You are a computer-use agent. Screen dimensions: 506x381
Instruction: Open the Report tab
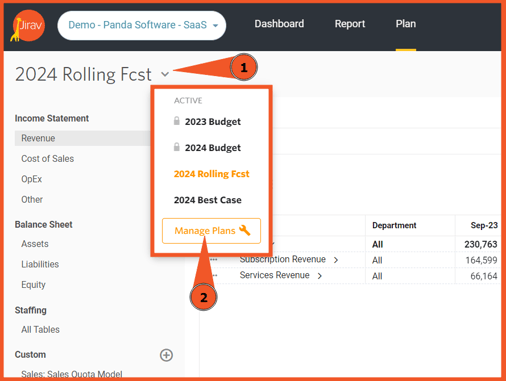pos(350,24)
